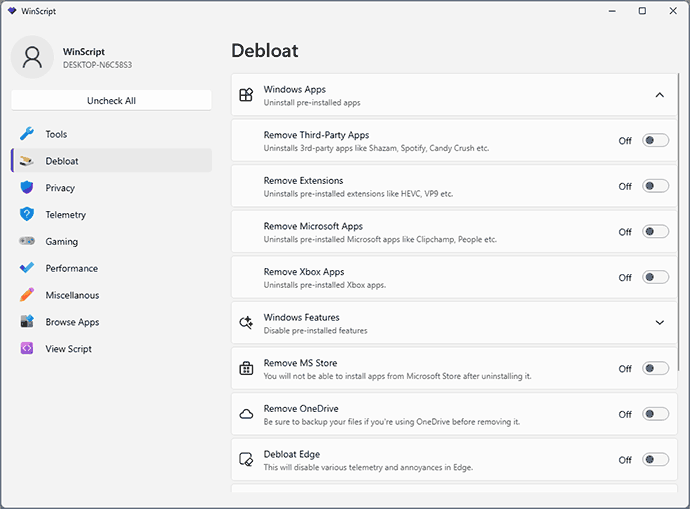Click the Miscellanous pencil icon
690x509 pixels.
point(27,295)
